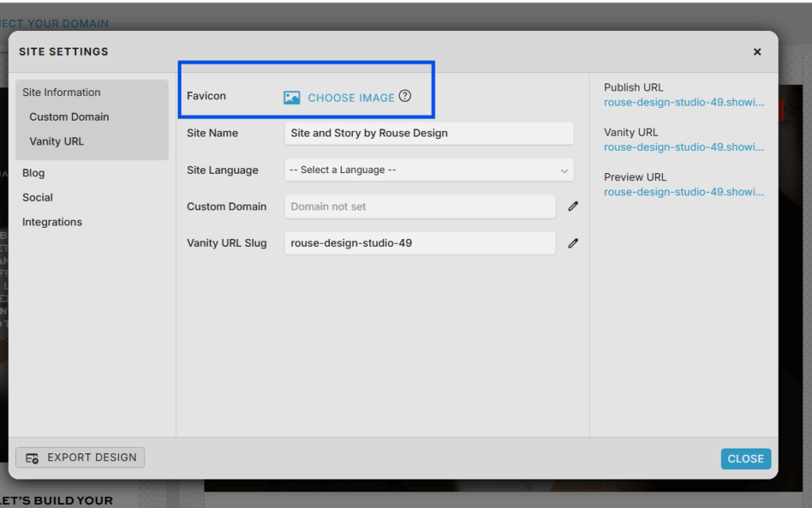812x508 pixels.
Task: Open the Vanity URL link on right panel
Action: pos(684,147)
